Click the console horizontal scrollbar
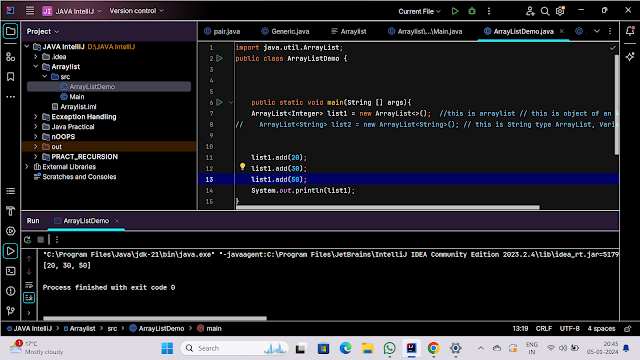 (x=155, y=318)
